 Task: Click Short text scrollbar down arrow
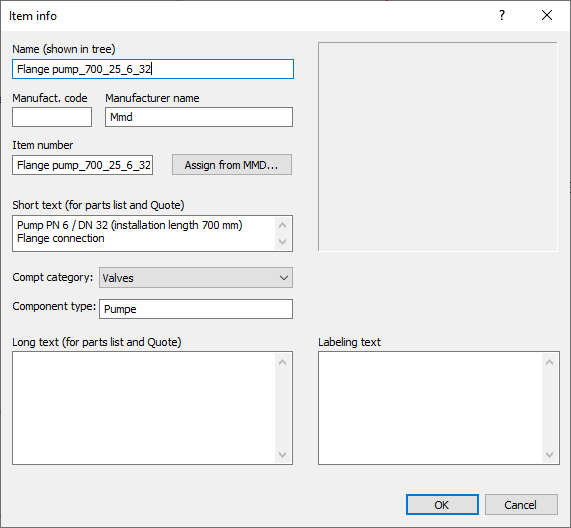point(283,242)
